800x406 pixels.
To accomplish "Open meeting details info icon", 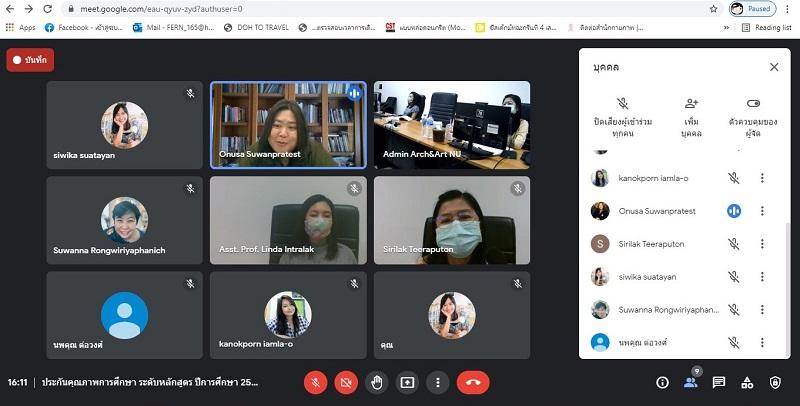I will click(662, 383).
